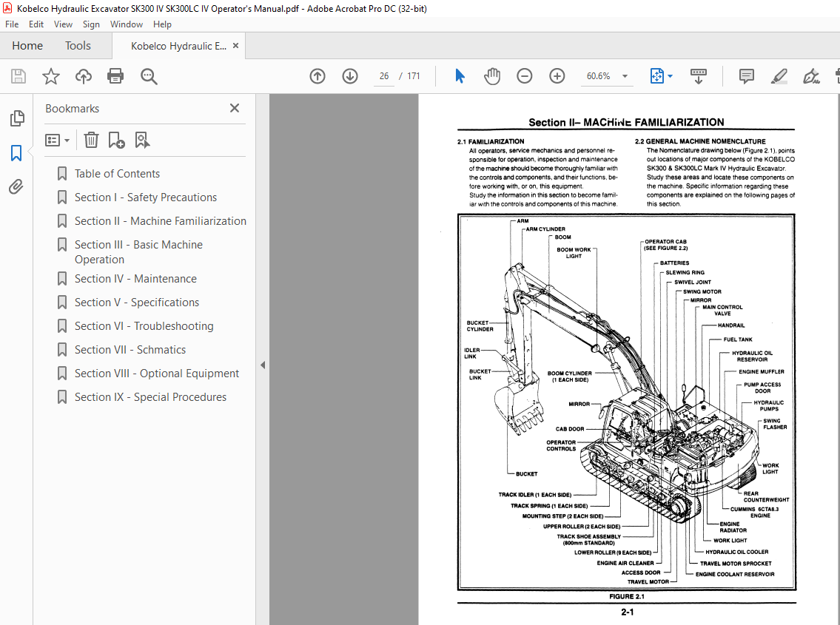The height and width of the screenshot is (625, 840).
Task: Click the Acrobat PDF icon in title bar
Action: [x=7, y=8]
